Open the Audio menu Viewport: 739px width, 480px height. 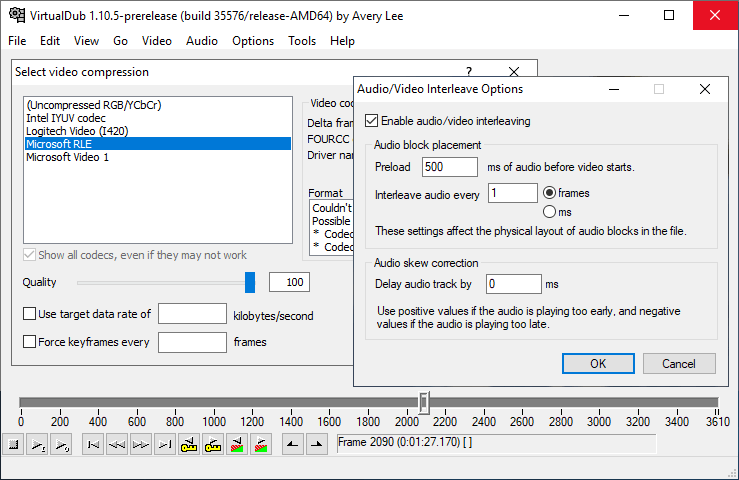click(201, 41)
